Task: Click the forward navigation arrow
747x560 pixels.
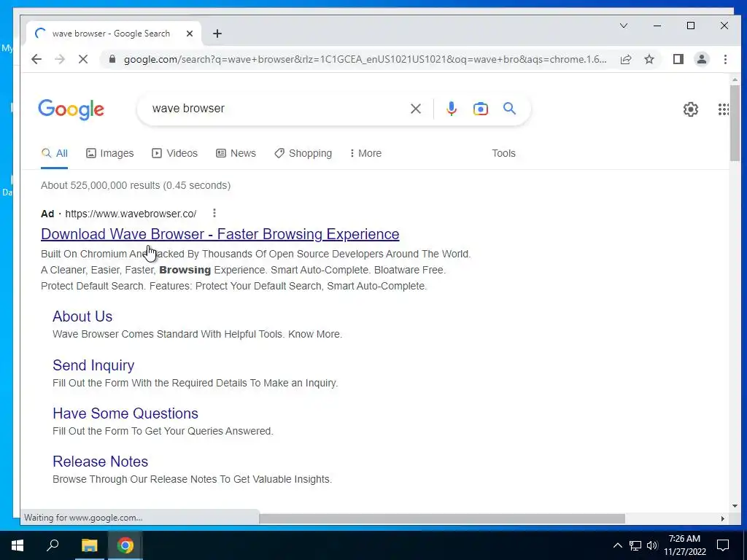Action: pyautogui.click(x=60, y=59)
